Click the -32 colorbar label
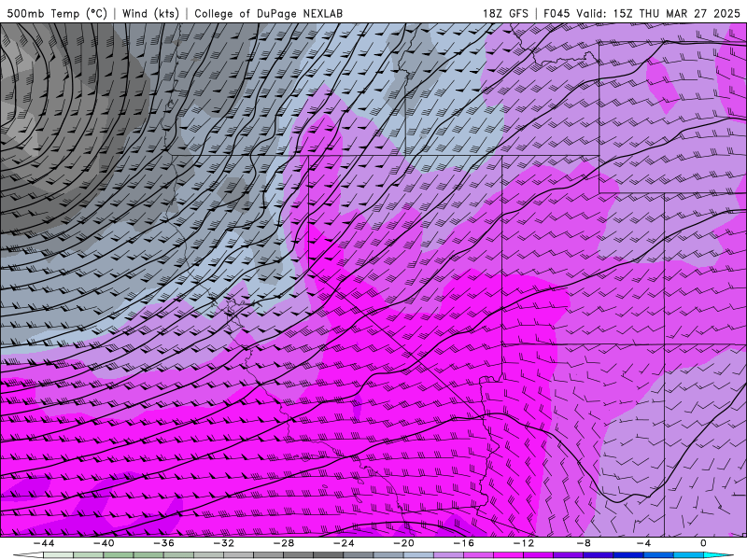The width and height of the screenshot is (747, 560). [223, 543]
